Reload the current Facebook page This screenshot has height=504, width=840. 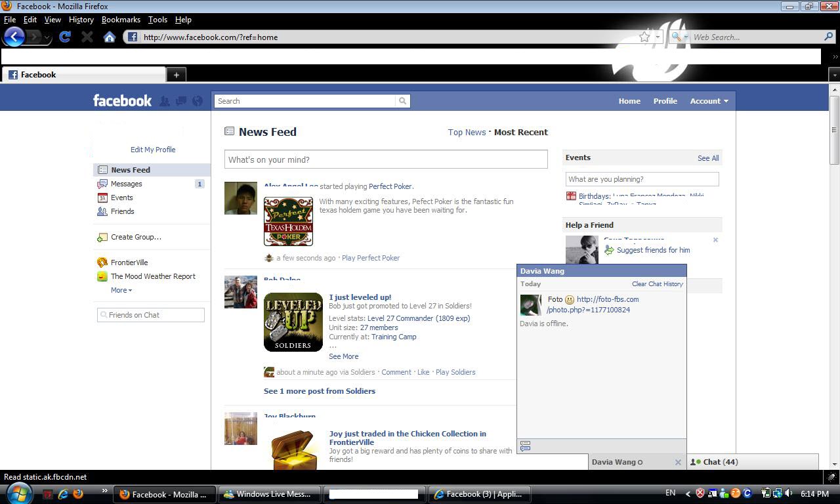[64, 37]
